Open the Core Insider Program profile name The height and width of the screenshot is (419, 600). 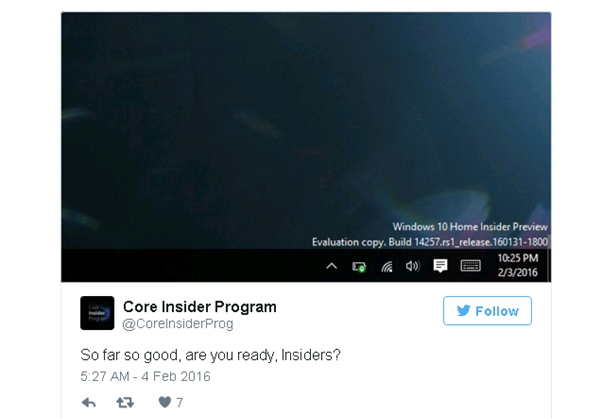tap(200, 307)
